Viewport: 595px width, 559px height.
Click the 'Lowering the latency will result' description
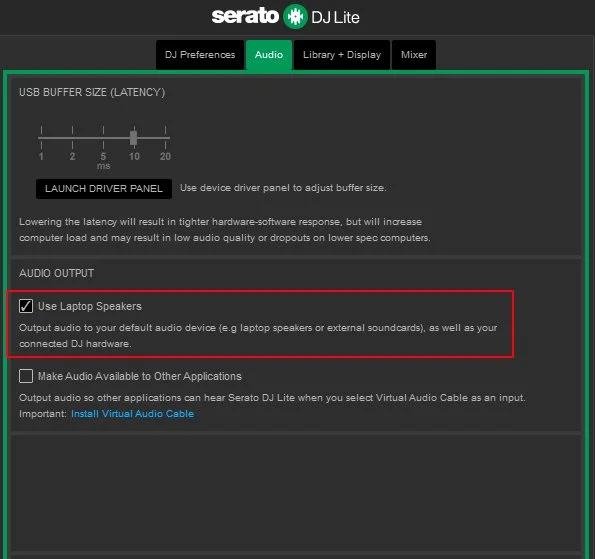pyautogui.click(x=225, y=230)
